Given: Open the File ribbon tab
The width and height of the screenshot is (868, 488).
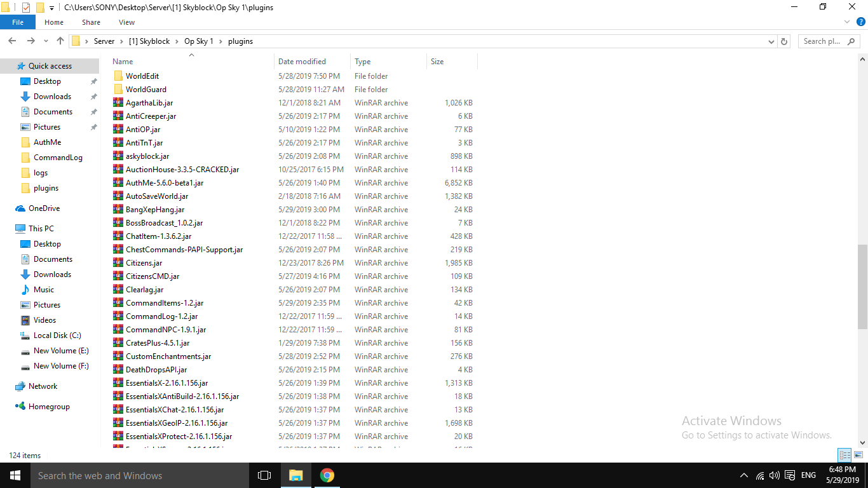Looking at the screenshot, I should point(18,22).
